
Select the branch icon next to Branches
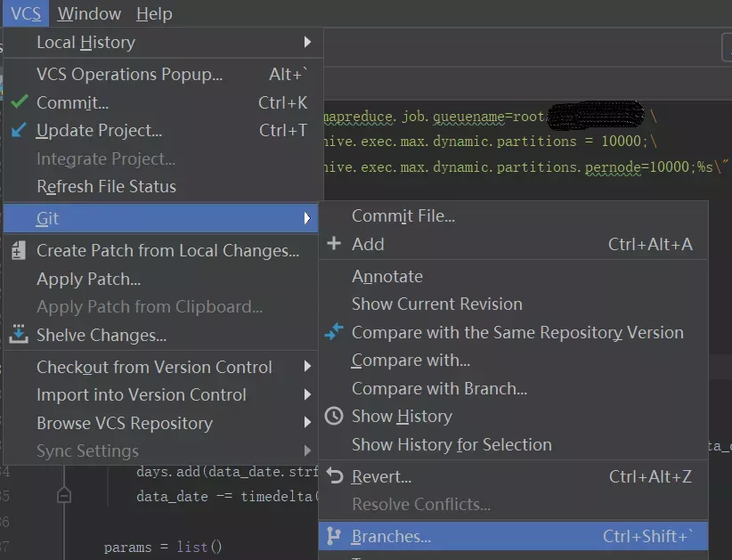tap(337, 536)
